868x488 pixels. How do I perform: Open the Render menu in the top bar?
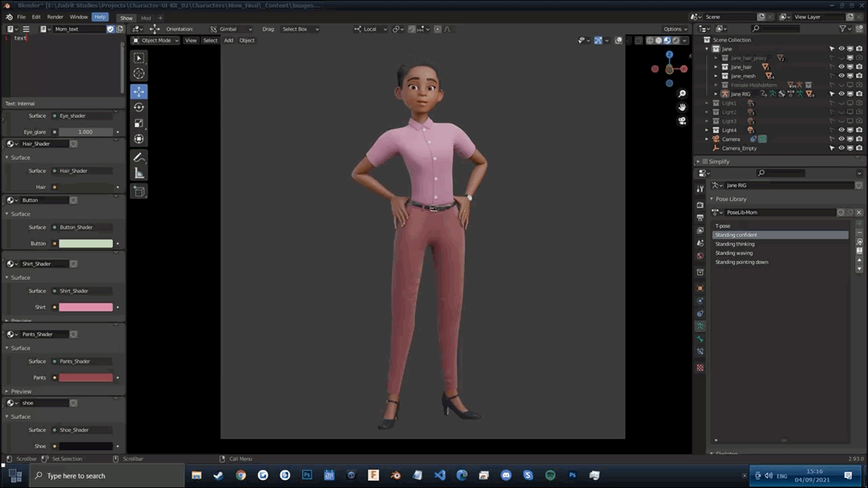click(x=55, y=17)
